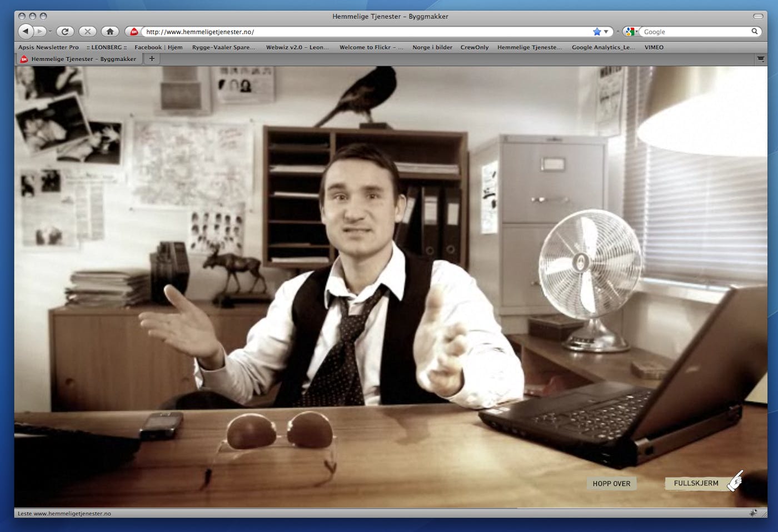Go forward to the next page
This screenshot has height=532, width=778.
tap(40, 32)
